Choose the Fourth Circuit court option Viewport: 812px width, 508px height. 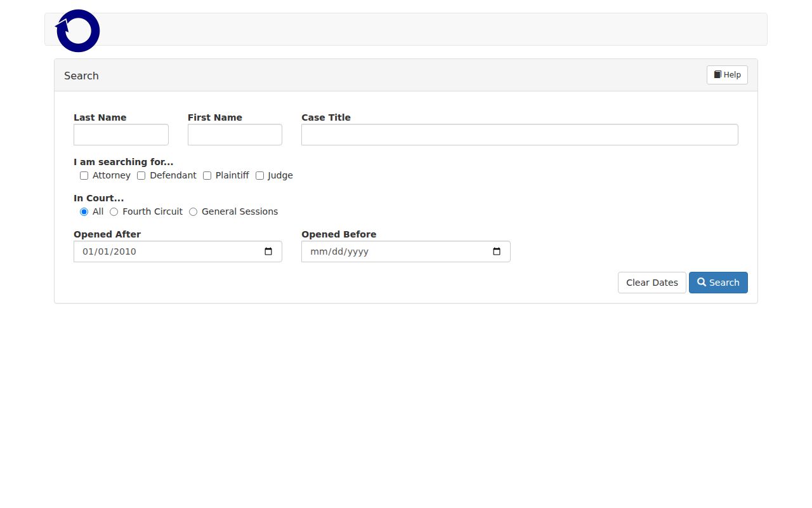[114, 212]
